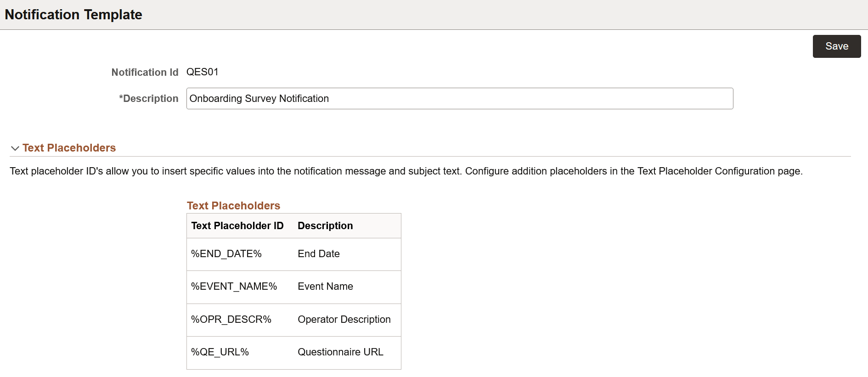Image resolution: width=868 pixels, height=377 pixels.
Task: Click the Operator Description cell
Action: (344, 320)
